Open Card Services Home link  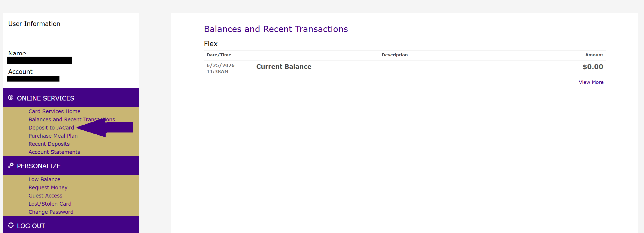point(54,111)
